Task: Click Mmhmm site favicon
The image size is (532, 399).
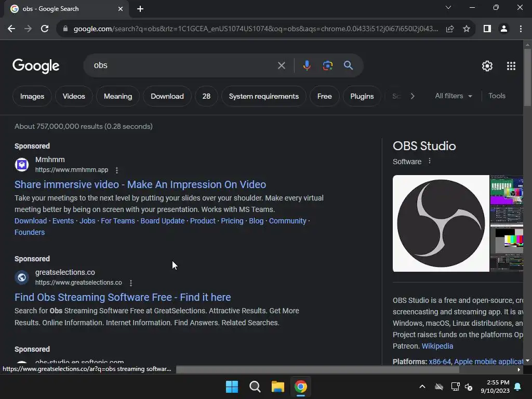Action: [x=22, y=165]
